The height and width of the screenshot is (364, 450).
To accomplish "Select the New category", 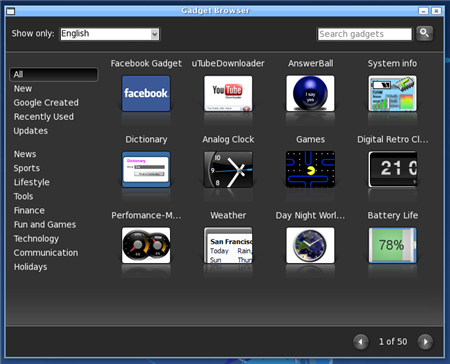I will click(23, 88).
